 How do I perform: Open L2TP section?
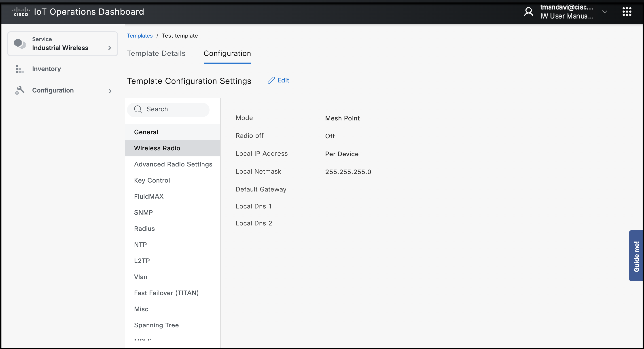coord(172,261)
